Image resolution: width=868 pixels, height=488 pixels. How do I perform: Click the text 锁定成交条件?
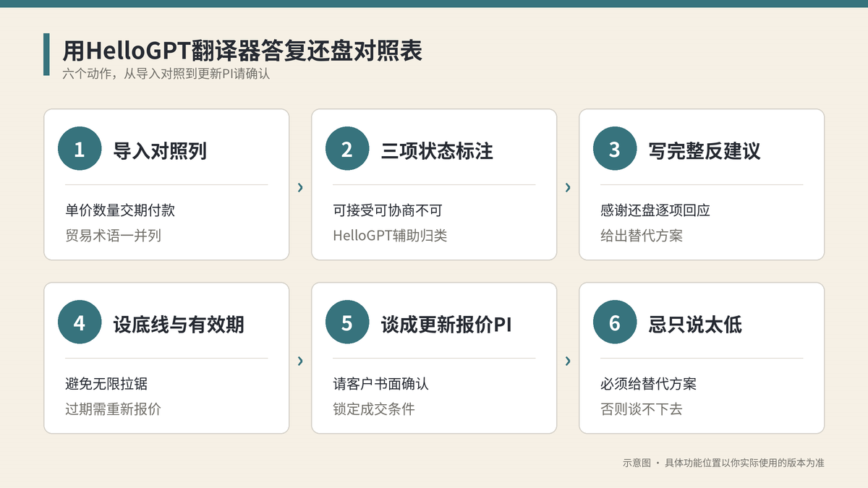[374, 409]
